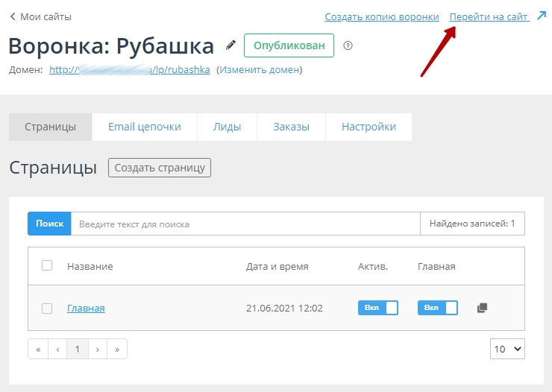The image size is (552, 392).
Task: Check the Главная row checkbox
Action: point(47,308)
